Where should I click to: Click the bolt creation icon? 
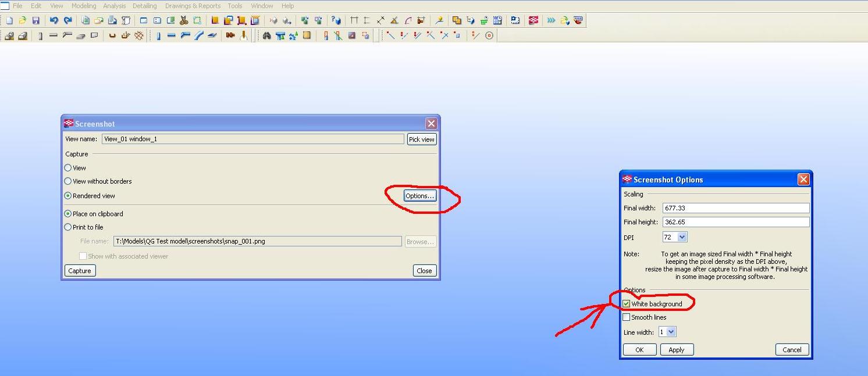click(230, 35)
